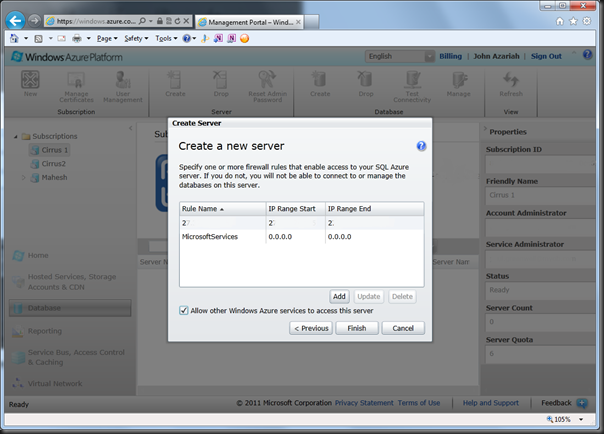Click the Update rule button
The height and width of the screenshot is (434, 604).
pyautogui.click(x=369, y=297)
